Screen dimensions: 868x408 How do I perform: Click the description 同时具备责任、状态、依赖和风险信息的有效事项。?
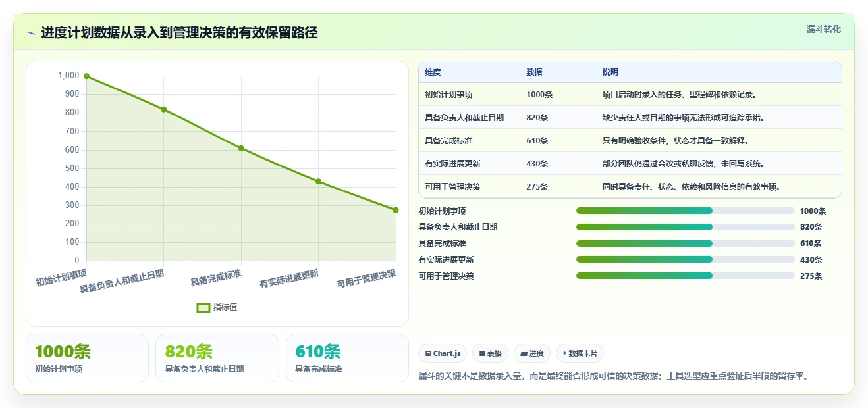coord(693,187)
